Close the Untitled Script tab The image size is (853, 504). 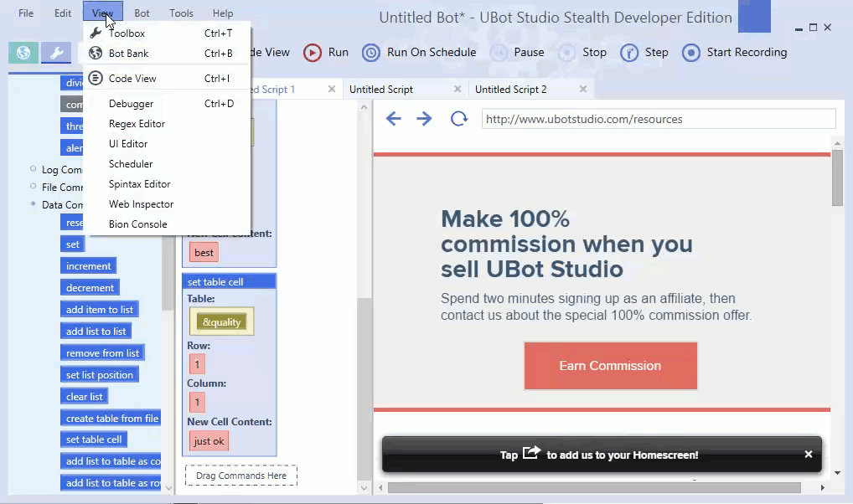pyautogui.click(x=457, y=89)
